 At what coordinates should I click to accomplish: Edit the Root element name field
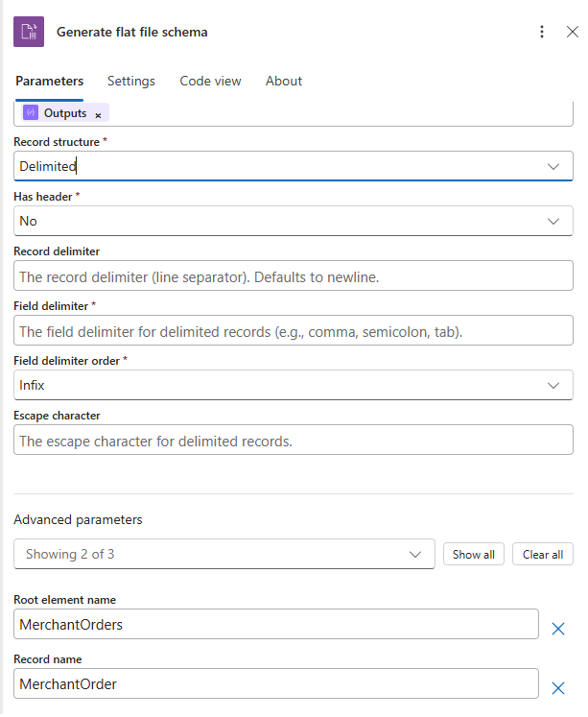coord(276,624)
